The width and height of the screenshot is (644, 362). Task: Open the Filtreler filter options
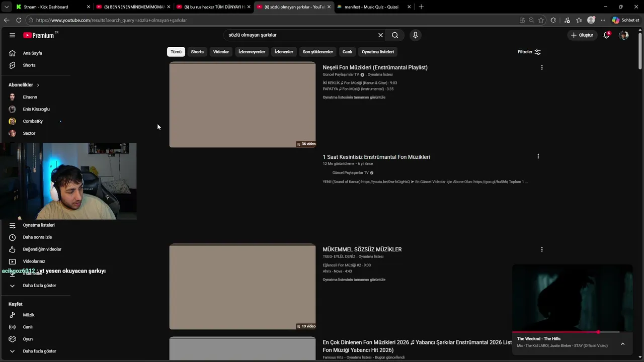[529, 52]
